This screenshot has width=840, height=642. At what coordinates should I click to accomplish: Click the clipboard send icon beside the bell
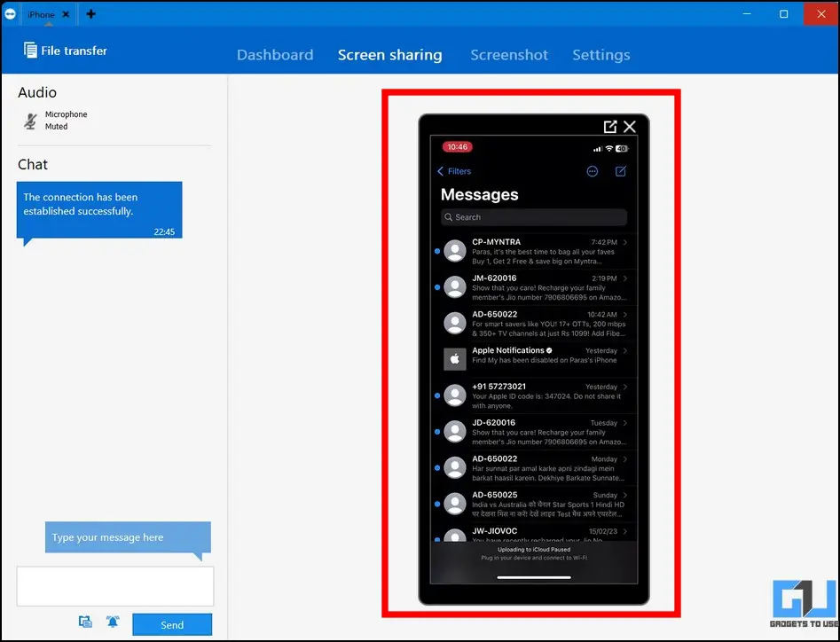[x=85, y=622]
